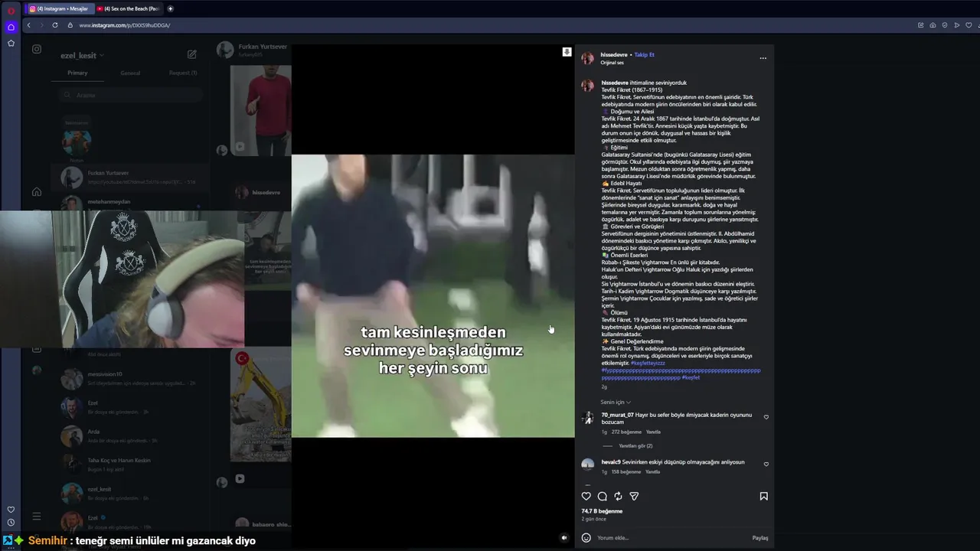Screen dimensions: 980x551
Task: Open the 70_murat_07 commenter profile
Action: pyautogui.click(x=617, y=415)
